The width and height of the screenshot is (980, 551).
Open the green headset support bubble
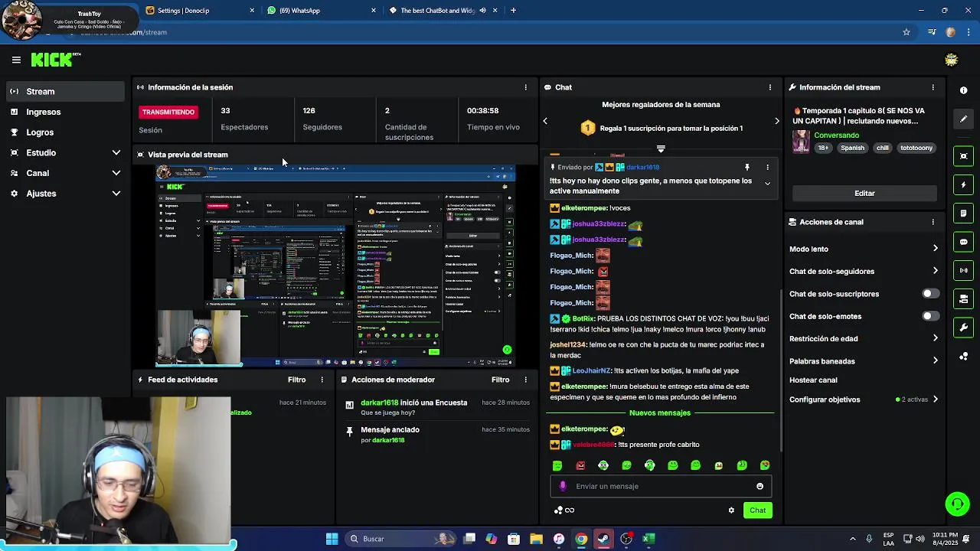pos(957,504)
